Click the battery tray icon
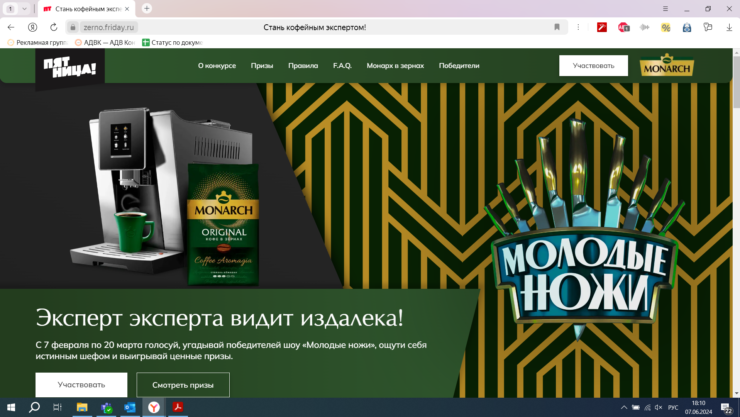The width and height of the screenshot is (740, 417). tap(636, 408)
